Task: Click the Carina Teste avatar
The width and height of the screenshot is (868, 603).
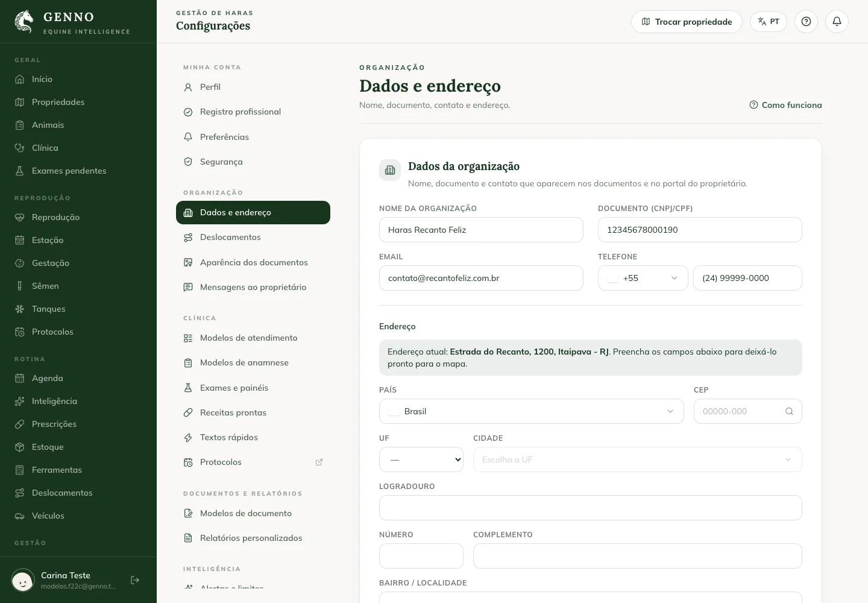Action: [23, 580]
